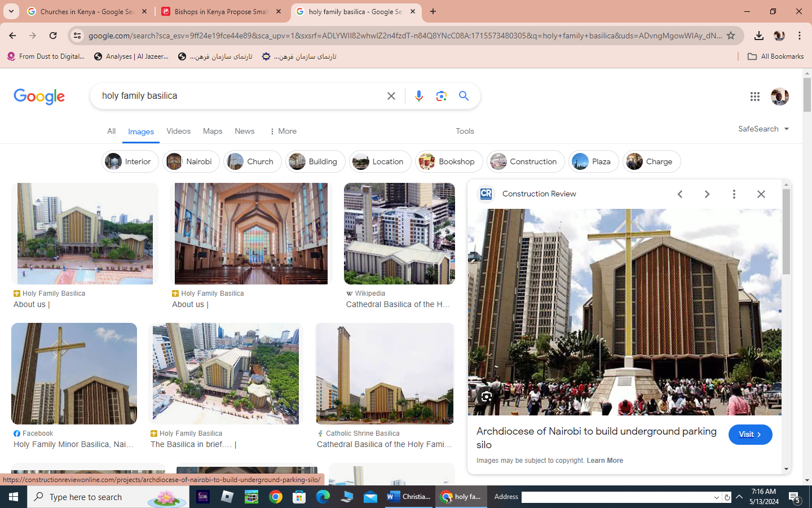Open the Wikipedia cathedral image thumbnail
This screenshot has height=508, width=812.
click(399, 234)
